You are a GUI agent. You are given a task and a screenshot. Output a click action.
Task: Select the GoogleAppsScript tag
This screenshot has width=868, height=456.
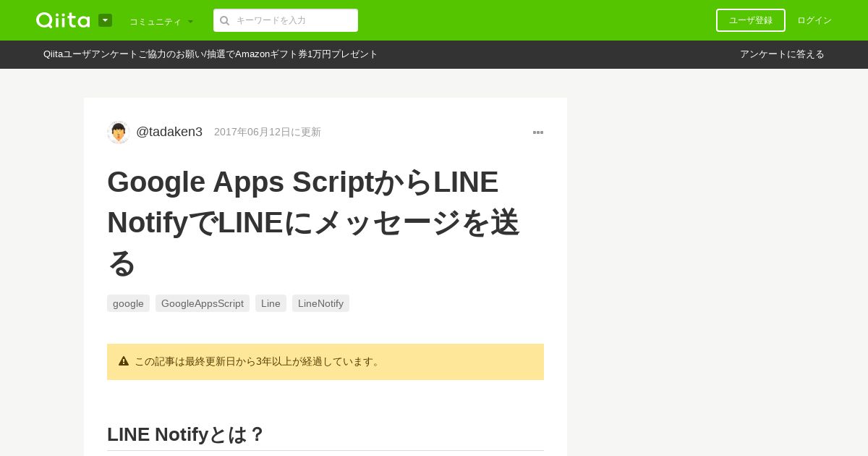click(203, 303)
